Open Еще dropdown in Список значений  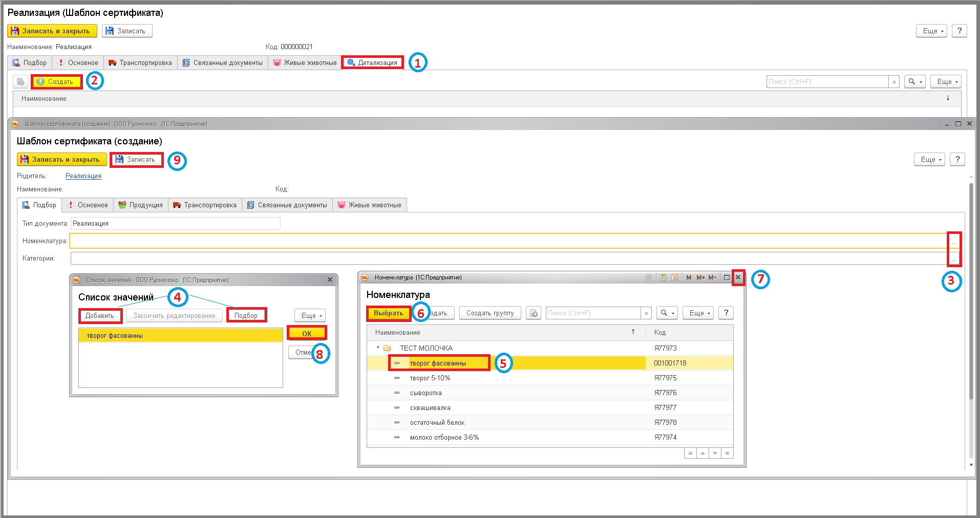(x=310, y=315)
